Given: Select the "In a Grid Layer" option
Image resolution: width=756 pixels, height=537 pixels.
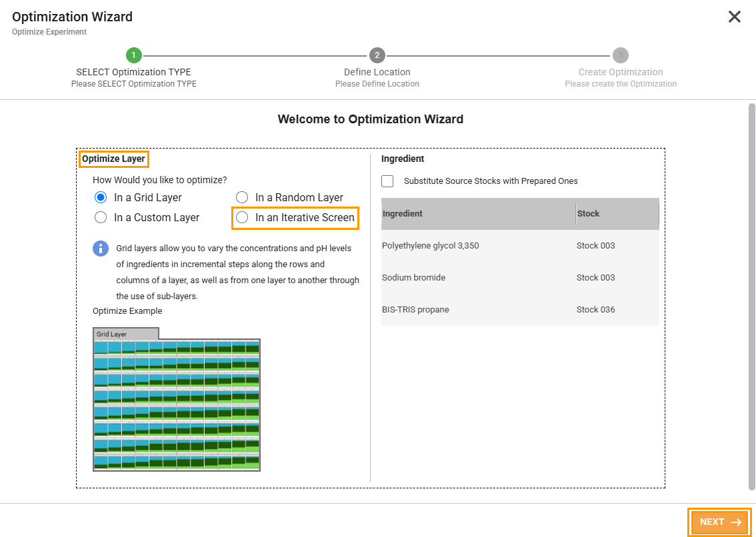Looking at the screenshot, I should [x=101, y=197].
